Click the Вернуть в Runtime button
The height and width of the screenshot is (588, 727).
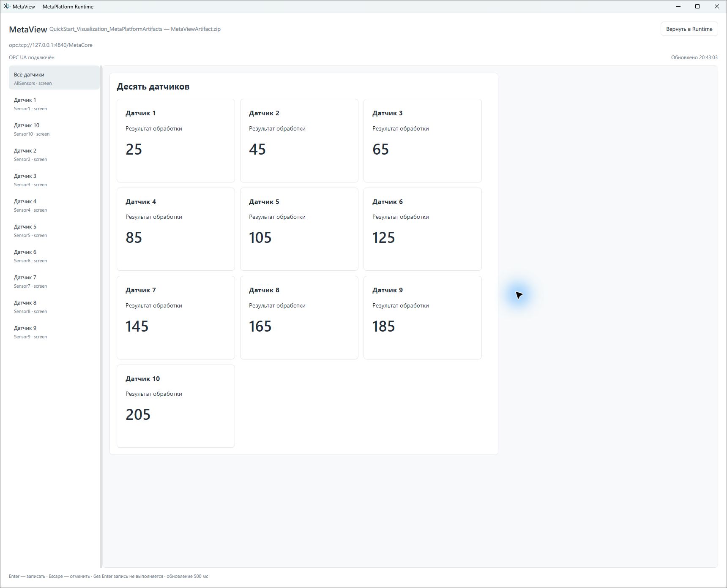(689, 29)
